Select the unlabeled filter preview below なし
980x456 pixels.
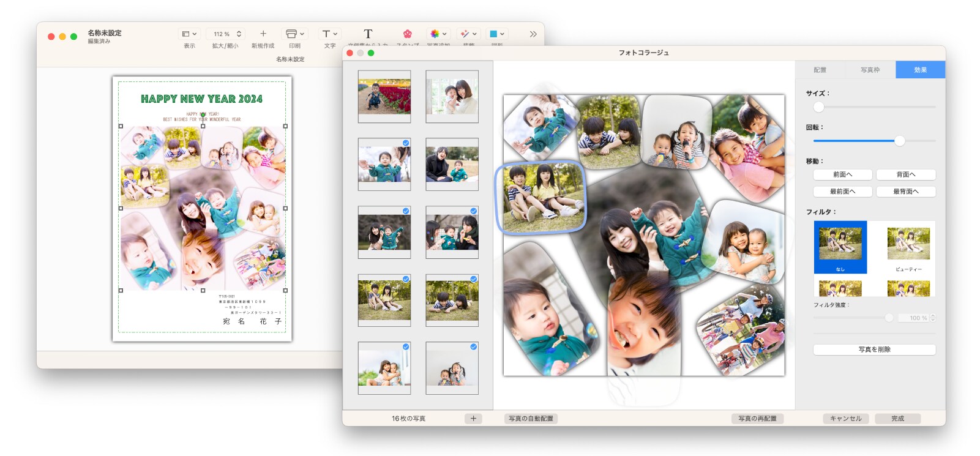point(840,288)
